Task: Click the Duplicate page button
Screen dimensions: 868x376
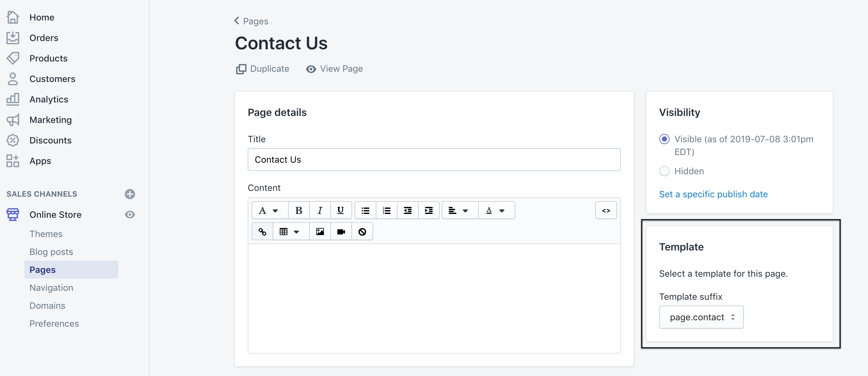Action: coord(262,69)
